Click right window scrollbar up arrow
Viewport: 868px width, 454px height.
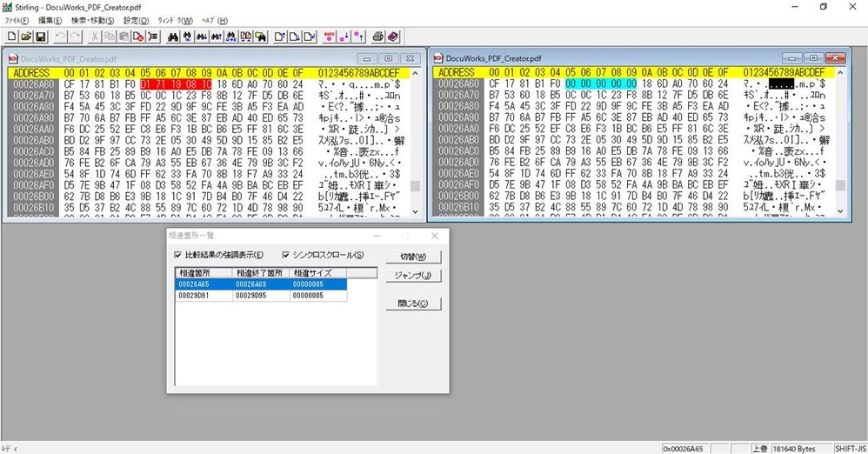coord(840,72)
